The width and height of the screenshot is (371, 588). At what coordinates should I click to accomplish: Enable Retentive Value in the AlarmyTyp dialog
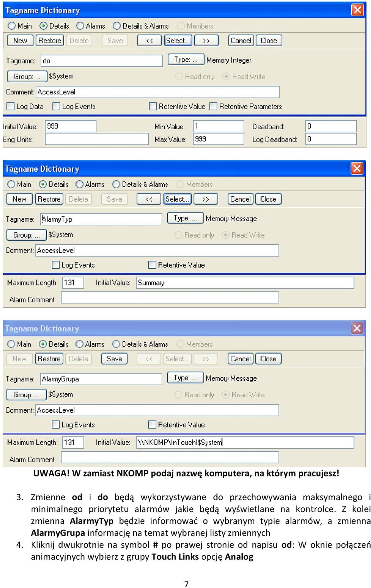(x=152, y=265)
